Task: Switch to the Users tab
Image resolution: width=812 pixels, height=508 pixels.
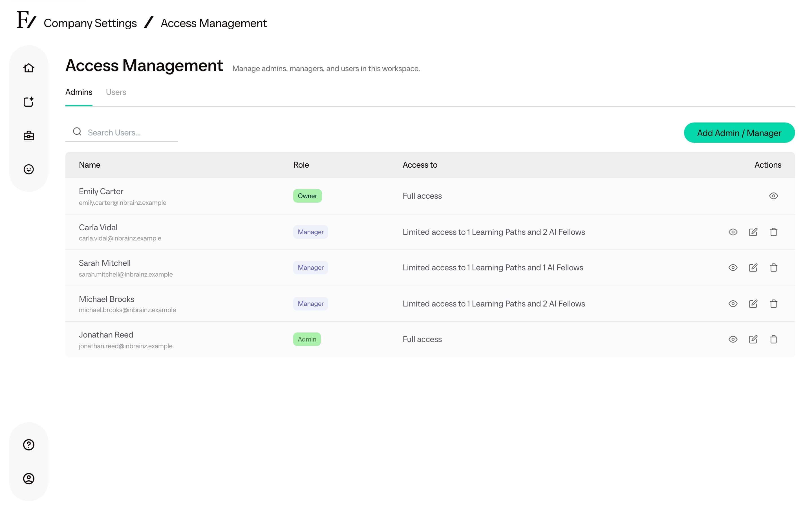Action: [116, 92]
